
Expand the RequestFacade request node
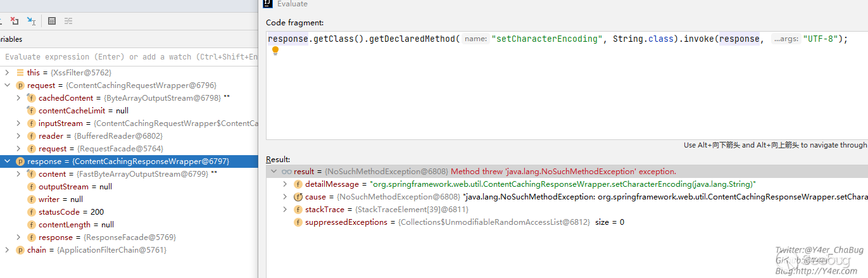[x=19, y=149]
